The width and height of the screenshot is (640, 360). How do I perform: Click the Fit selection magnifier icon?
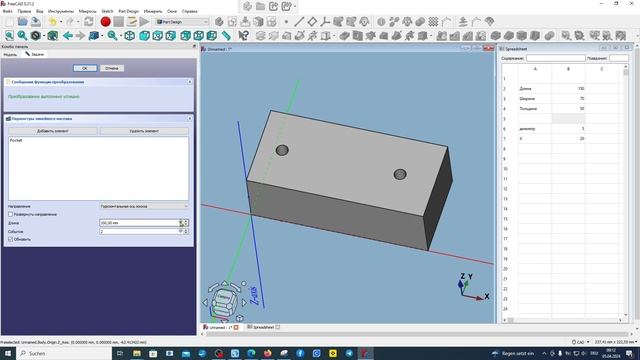pyautogui.click(x=22, y=36)
